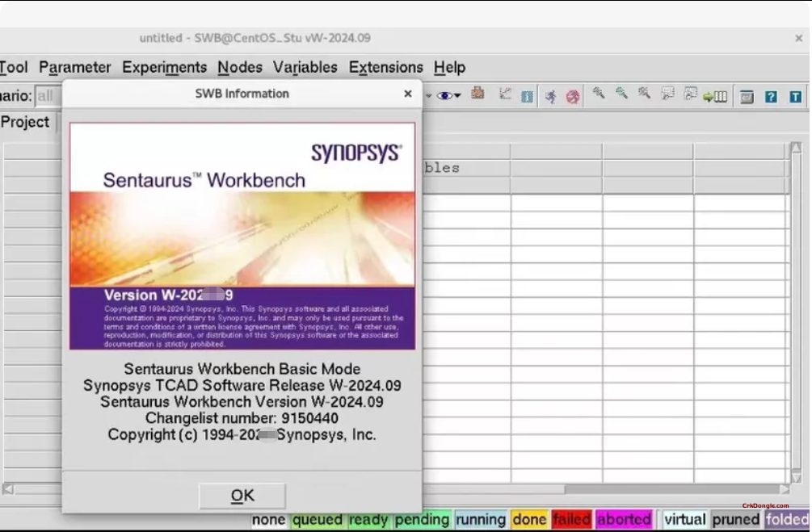
Task: Click the blue T icon in toolbar
Action: 795,97
